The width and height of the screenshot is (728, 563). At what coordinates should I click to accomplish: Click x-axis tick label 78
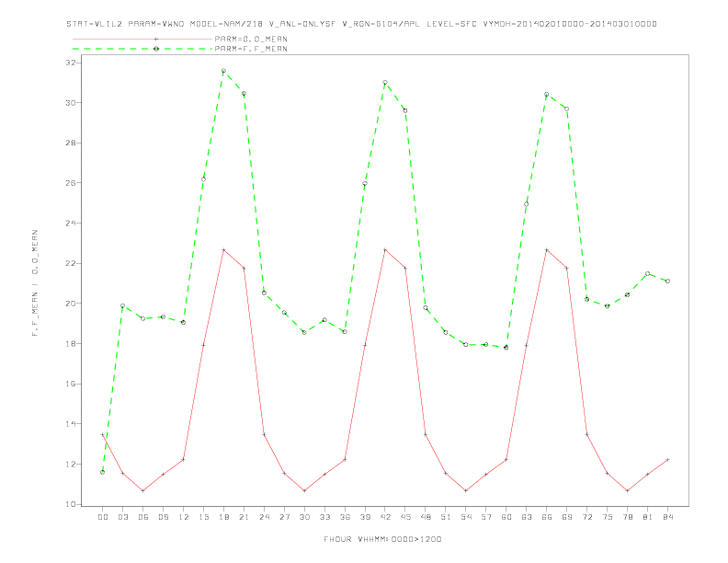pyautogui.click(x=627, y=517)
